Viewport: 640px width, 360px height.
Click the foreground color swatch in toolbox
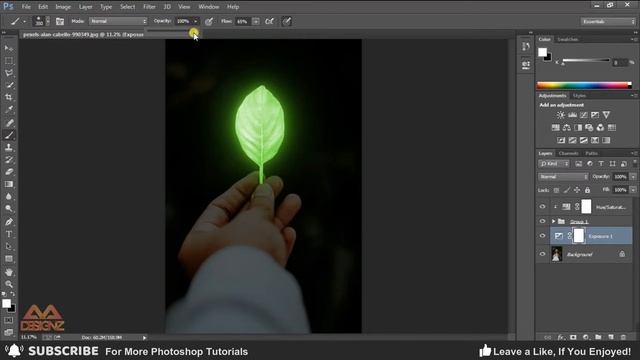tap(7, 303)
